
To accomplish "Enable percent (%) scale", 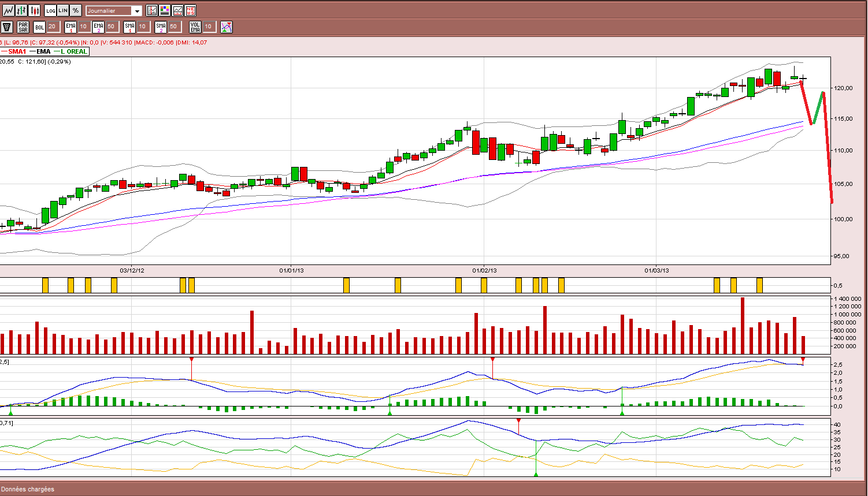I will pyautogui.click(x=76, y=10).
